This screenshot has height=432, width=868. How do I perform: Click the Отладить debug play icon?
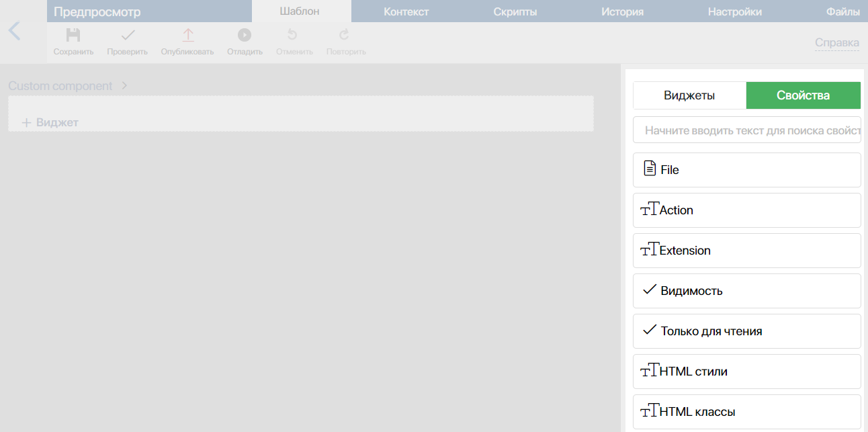point(245,35)
